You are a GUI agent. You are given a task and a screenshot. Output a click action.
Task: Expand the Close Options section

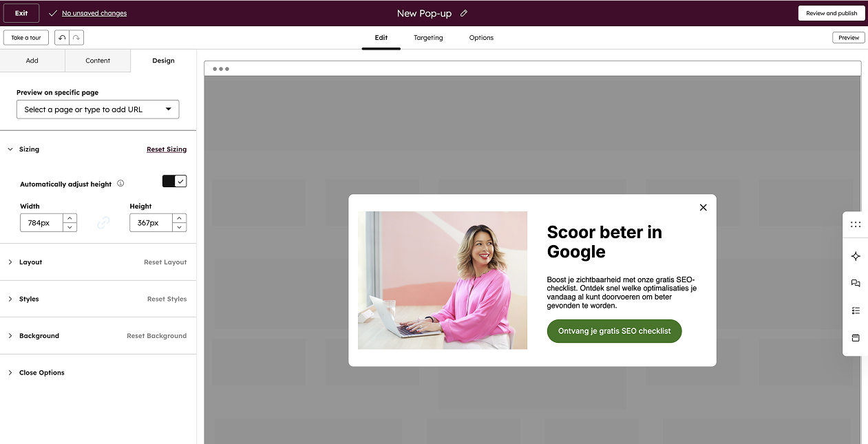pos(41,372)
